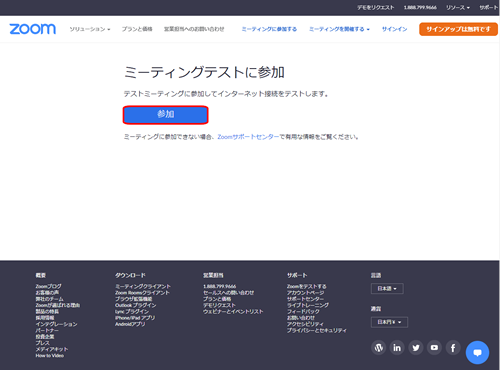500x370 pixels.
Task: Open the Androidアプリ footer link
Action: (130, 324)
